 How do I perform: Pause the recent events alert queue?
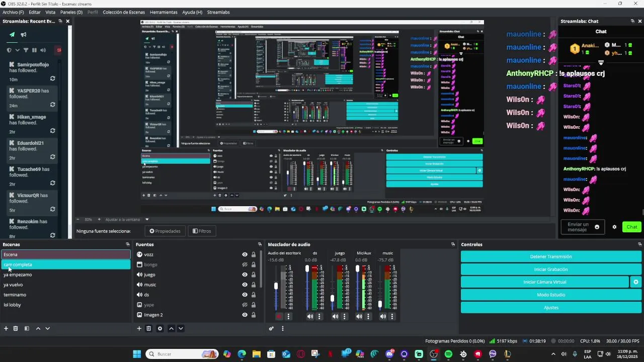pyautogui.click(x=34, y=50)
